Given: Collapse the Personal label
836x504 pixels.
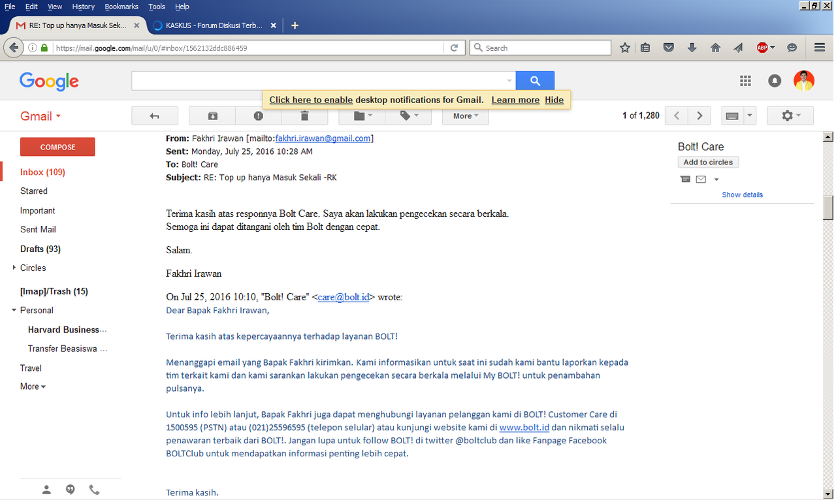Looking at the screenshot, I should (14, 310).
